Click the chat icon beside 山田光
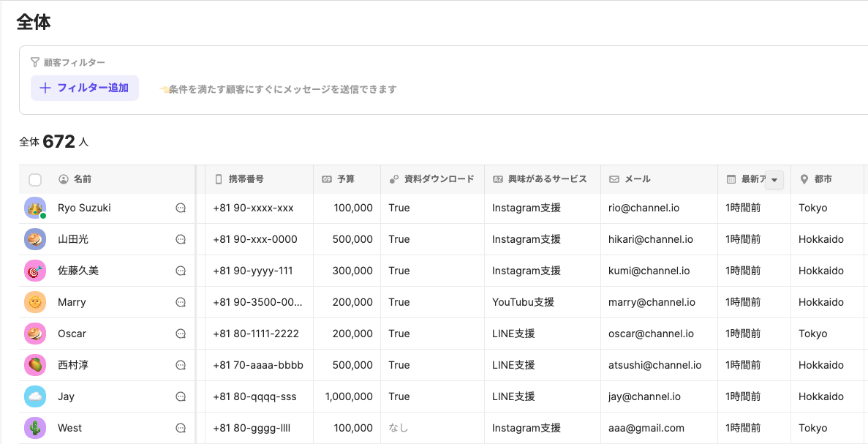The width and height of the screenshot is (868, 444). (181, 239)
